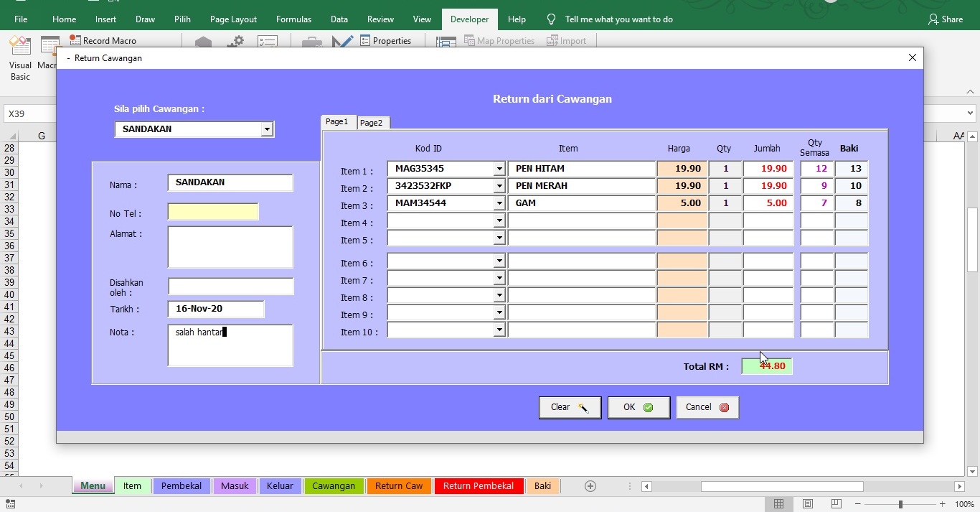
Task: Click the vertical scrollbar thumb
Action: tap(973, 240)
